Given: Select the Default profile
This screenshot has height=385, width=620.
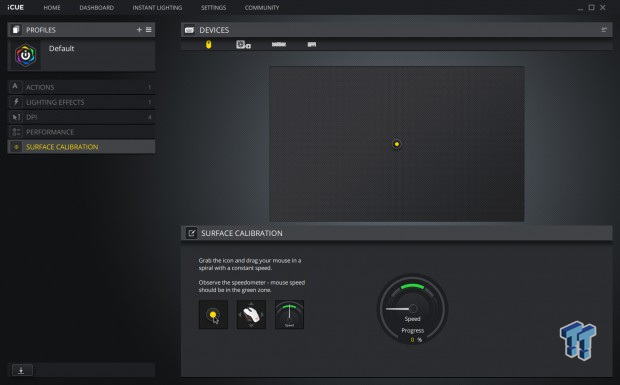Looking at the screenshot, I should click(x=81, y=55).
